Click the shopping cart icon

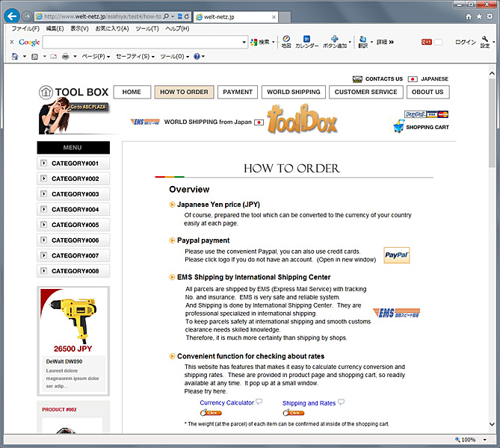pyautogui.click(x=398, y=126)
